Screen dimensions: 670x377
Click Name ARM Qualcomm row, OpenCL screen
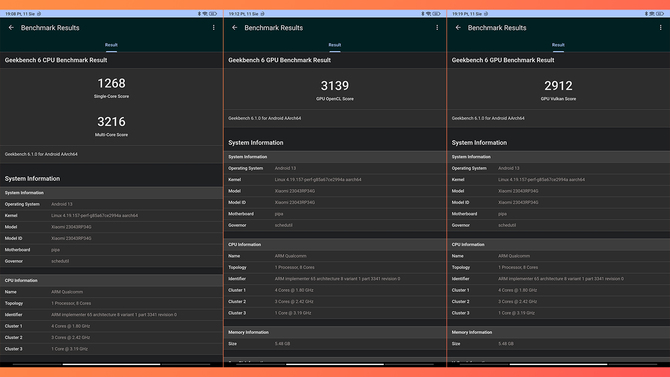[x=335, y=256]
